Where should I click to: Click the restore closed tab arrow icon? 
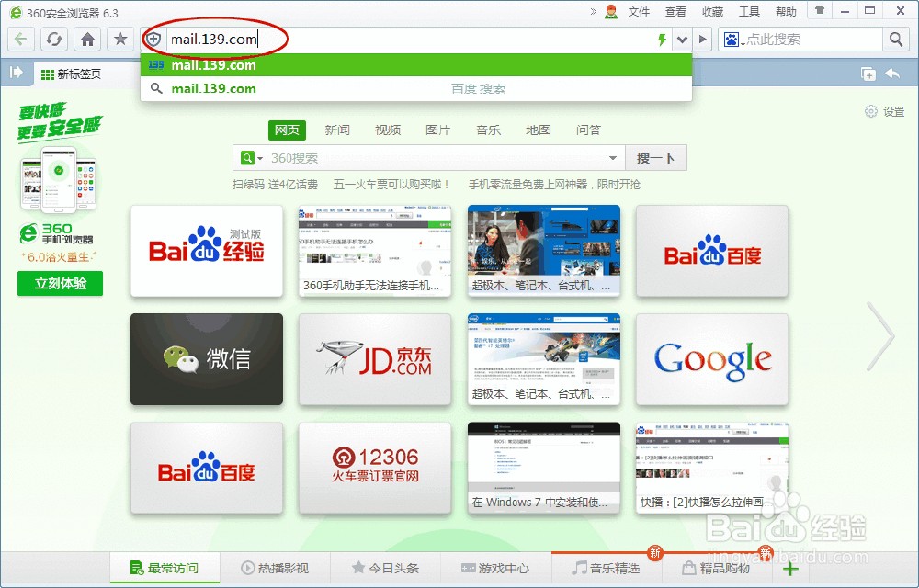click(892, 73)
